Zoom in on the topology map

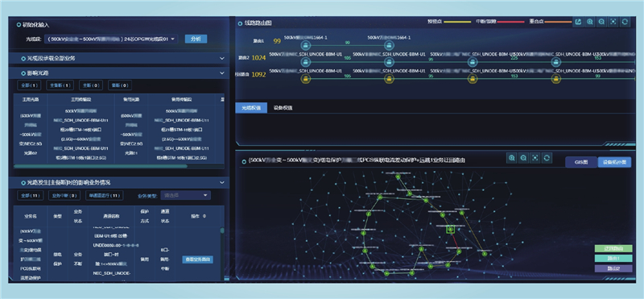[x=512, y=158]
